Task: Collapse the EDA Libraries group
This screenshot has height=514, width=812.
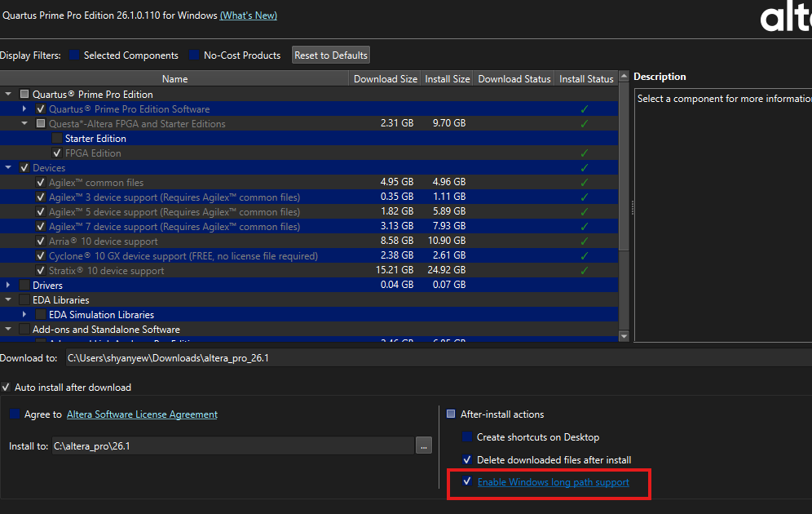Action: [8, 299]
